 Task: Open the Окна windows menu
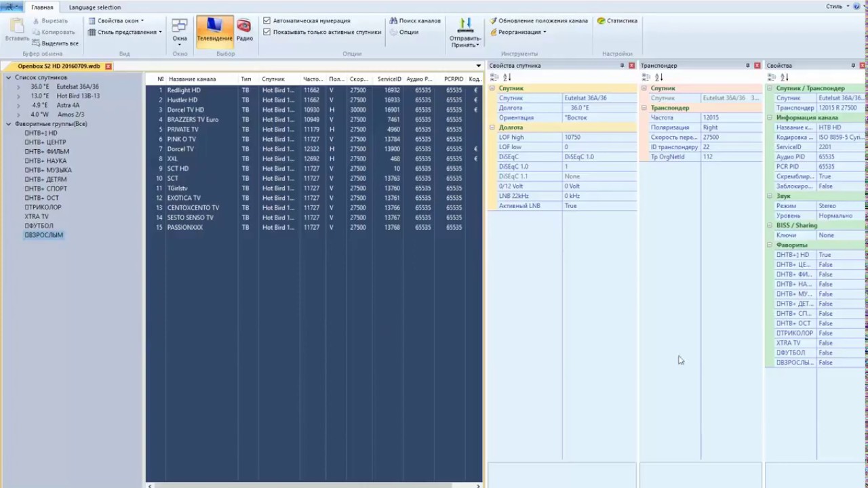pos(180,32)
